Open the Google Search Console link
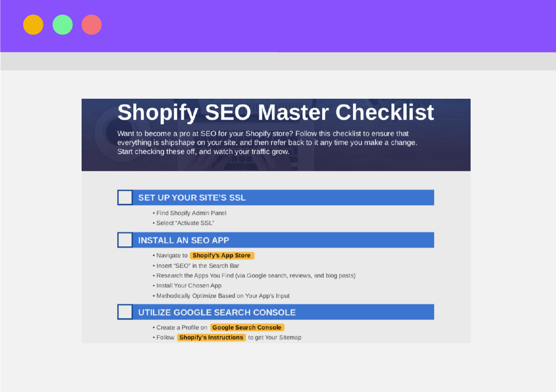Screen dimensions: 556x392 (247, 327)
